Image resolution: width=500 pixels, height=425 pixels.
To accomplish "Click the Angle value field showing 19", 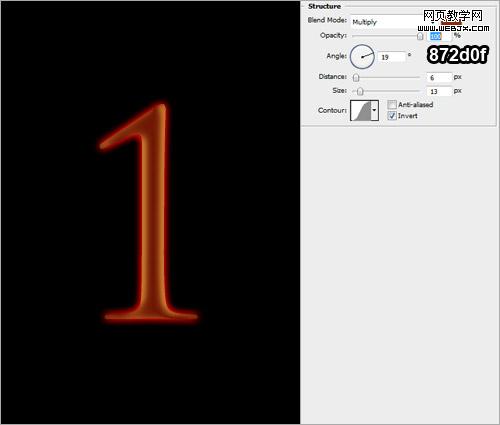I will coord(392,57).
